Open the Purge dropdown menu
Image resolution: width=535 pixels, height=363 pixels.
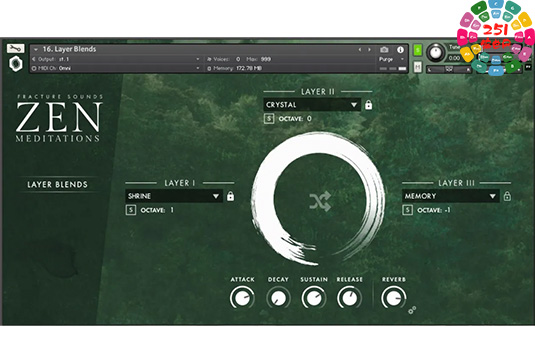[391, 59]
